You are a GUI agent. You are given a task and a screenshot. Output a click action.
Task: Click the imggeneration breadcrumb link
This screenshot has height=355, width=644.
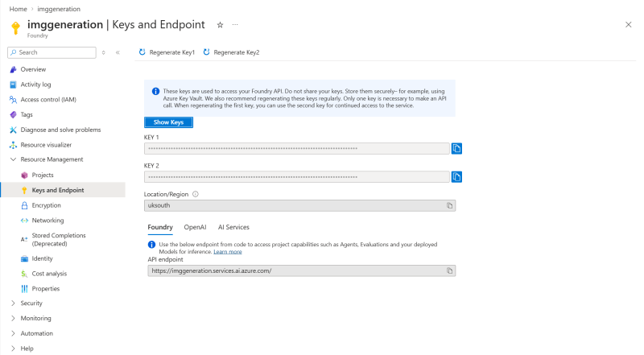click(59, 9)
